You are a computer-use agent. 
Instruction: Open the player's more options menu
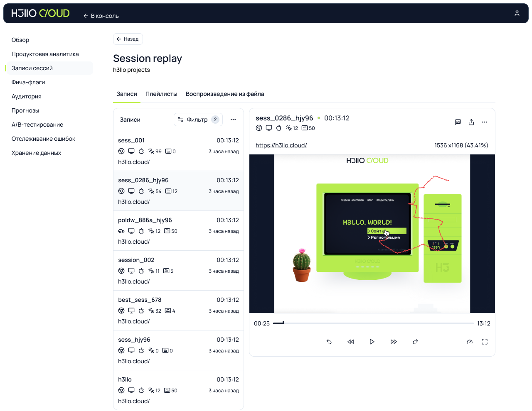[485, 122]
